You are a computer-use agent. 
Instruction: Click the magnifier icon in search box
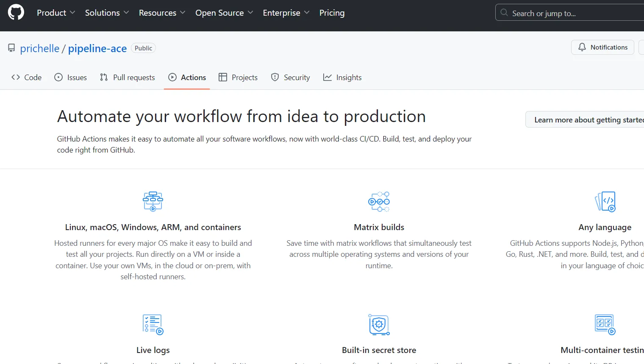(504, 13)
